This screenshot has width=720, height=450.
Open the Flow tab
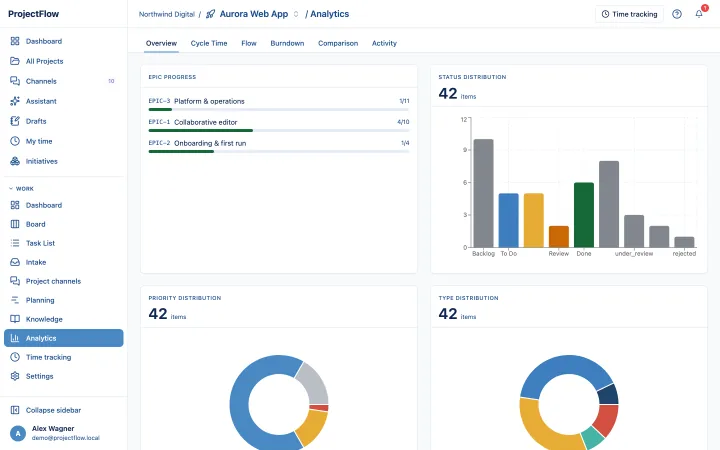(249, 43)
